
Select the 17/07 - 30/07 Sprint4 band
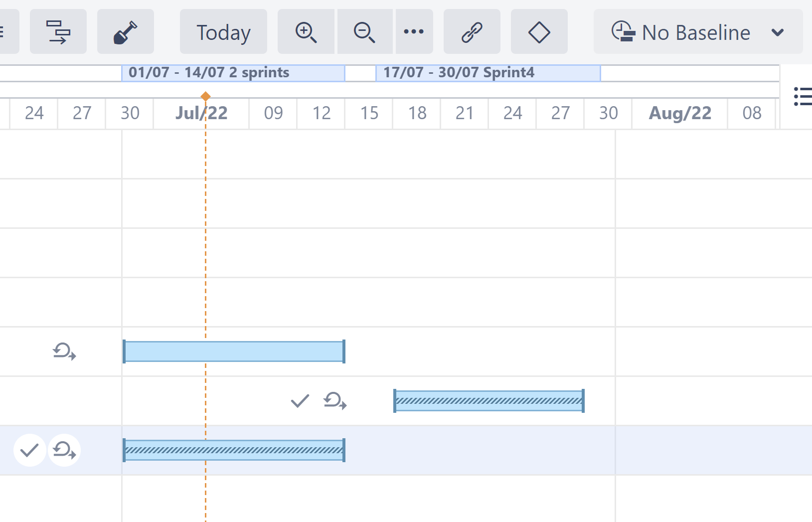pyautogui.click(x=488, y=73)
